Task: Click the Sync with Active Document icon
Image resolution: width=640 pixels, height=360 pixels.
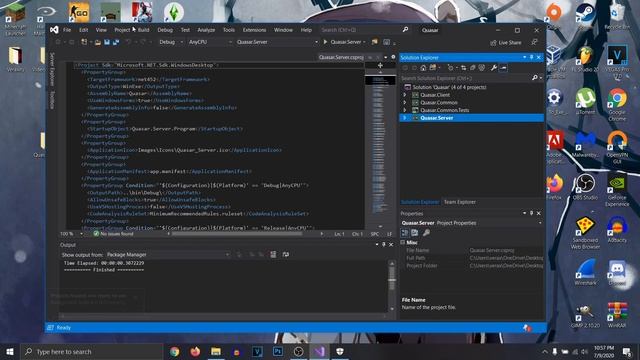Action: [x=463, y=68]
